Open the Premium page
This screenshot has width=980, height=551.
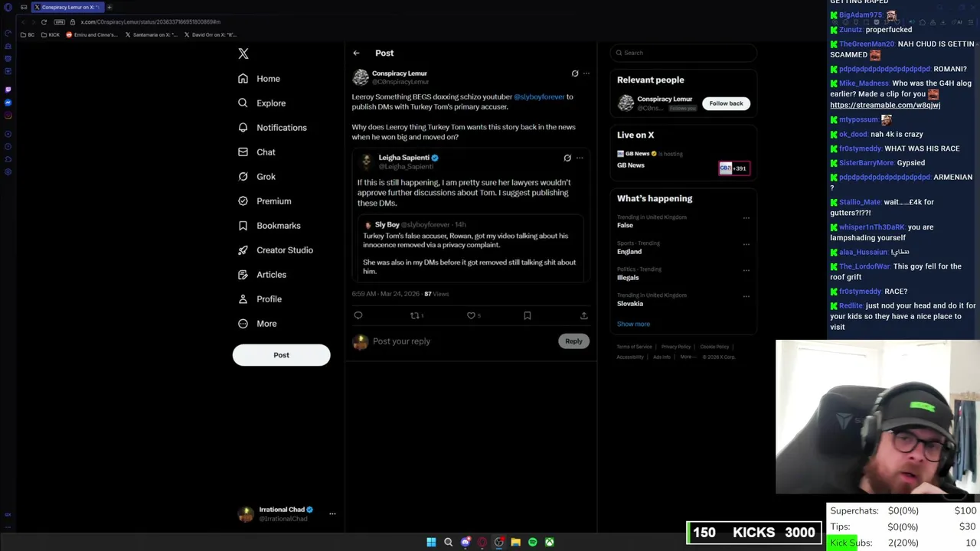pyautogui.click(x=264, y=201)
